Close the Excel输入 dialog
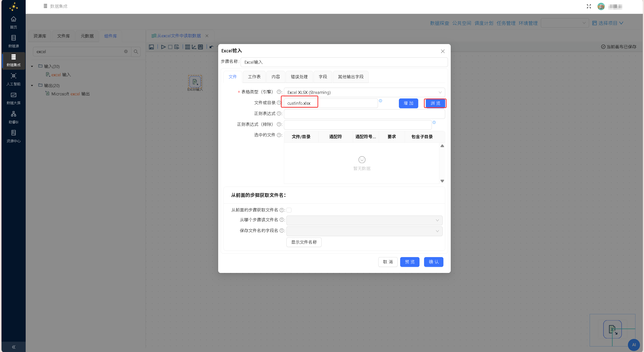 (x=443, y=51)
